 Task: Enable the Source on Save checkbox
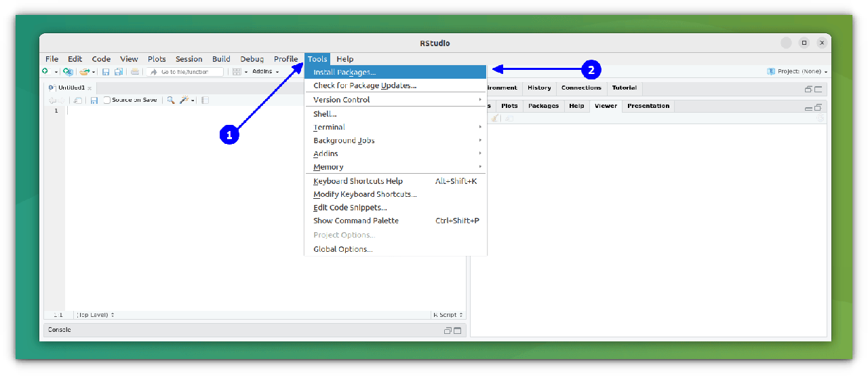click(x=107, y=100)
